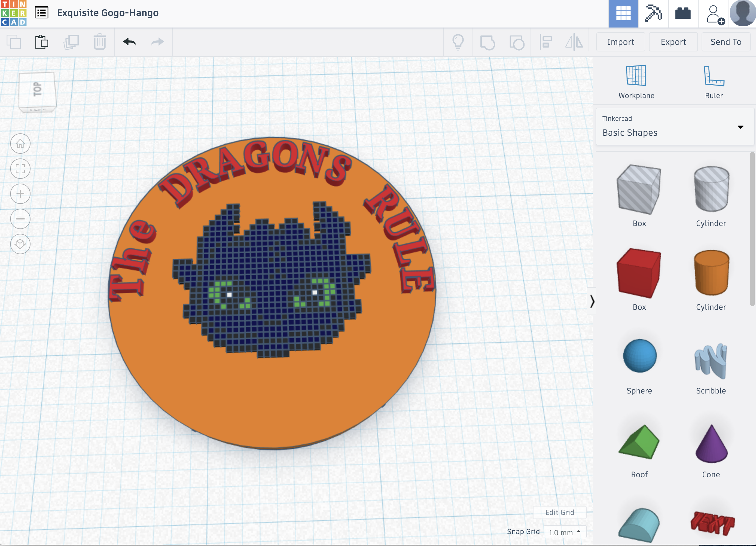Screen dimensions: 756x546
Task: Select the teal Round Roof shape
Action: pos(639,525)
